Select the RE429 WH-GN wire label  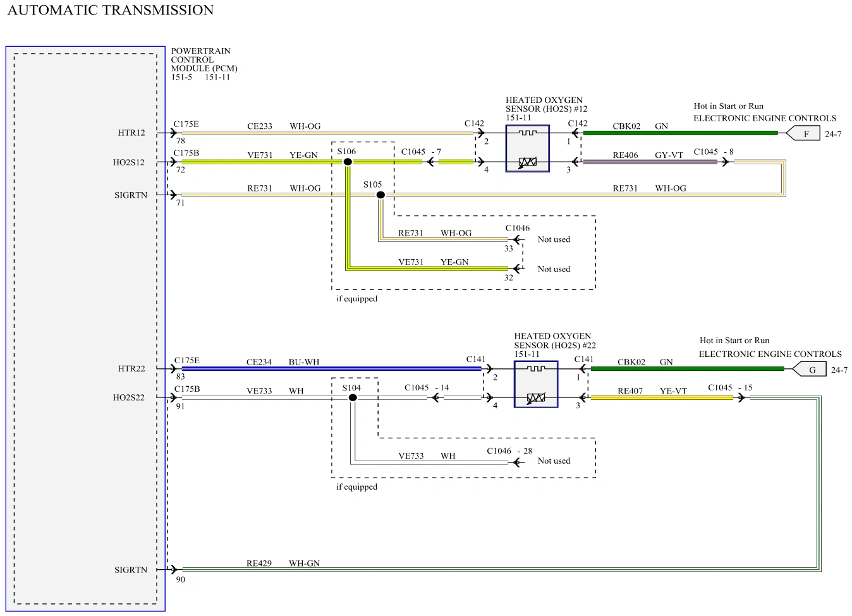(x=283, y=564)
